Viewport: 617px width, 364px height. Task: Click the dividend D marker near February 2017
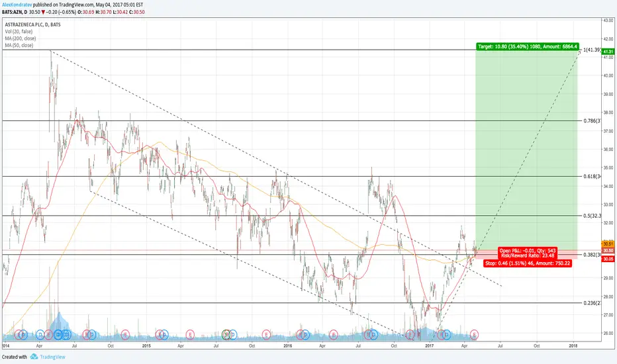tap(447, 335)
